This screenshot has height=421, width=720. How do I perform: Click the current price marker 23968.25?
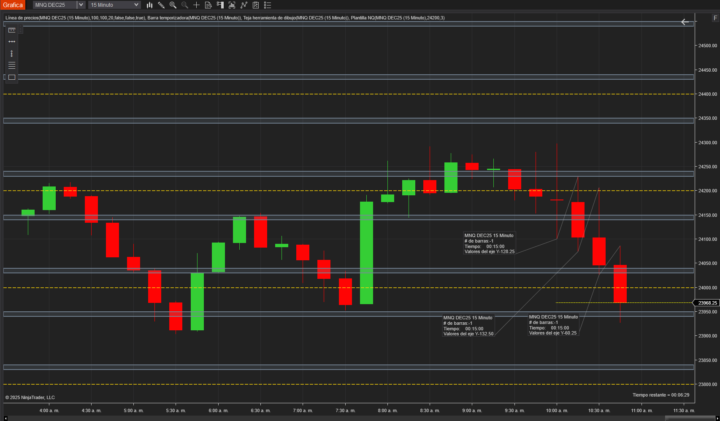(707, 303)
